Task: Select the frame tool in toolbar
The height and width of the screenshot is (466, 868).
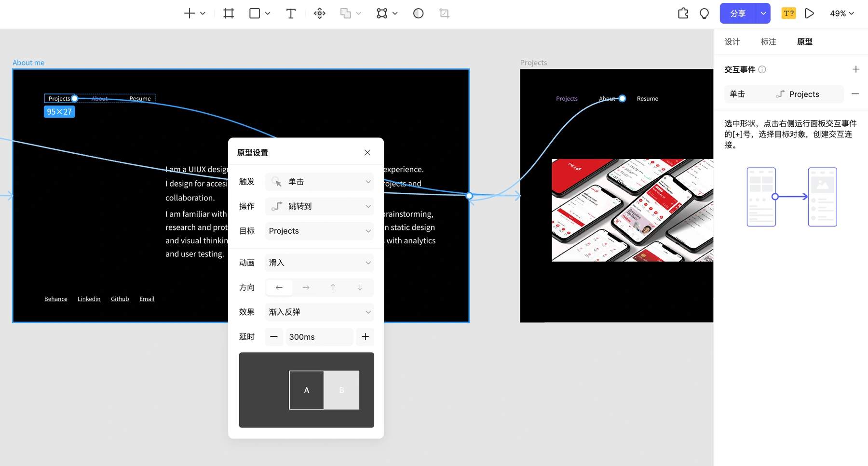Action: [229, 13]
